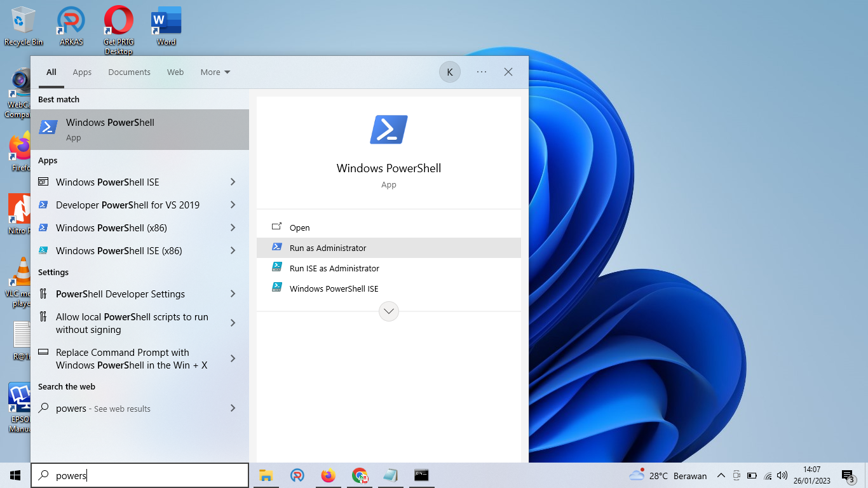Switch to the All search tab
This screenshot has height=488, width=868.
(x=51, y=72)
